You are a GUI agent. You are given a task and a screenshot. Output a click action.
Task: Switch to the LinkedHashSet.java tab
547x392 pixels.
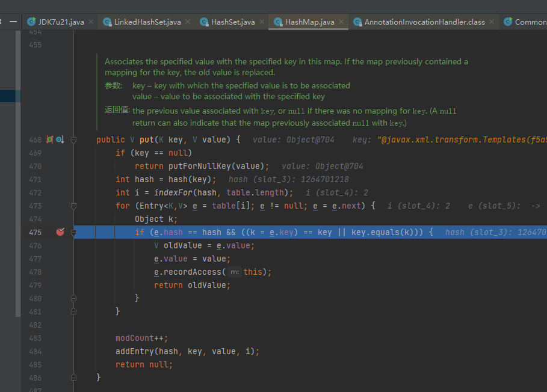tap(147, 22)
